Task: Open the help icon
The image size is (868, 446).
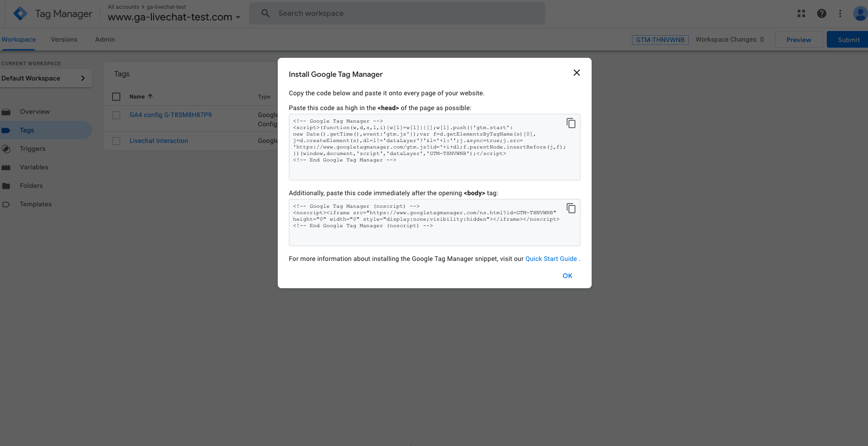Action: [821, 14]
